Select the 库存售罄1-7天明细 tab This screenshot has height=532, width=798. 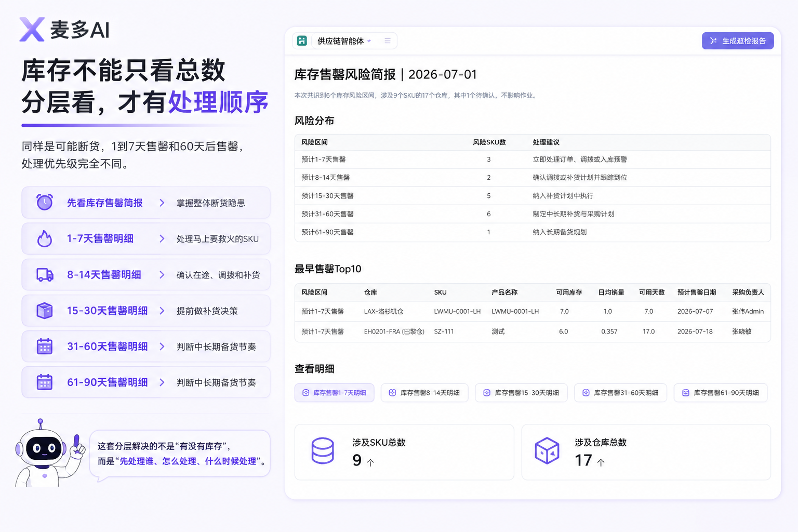pyautogui.click(x=334, y=393)
